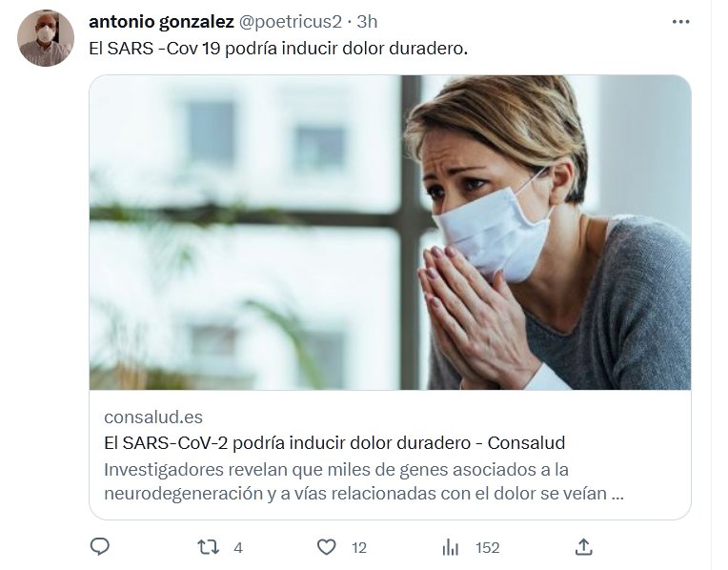Click the Investigadores revelan description text

364,481
